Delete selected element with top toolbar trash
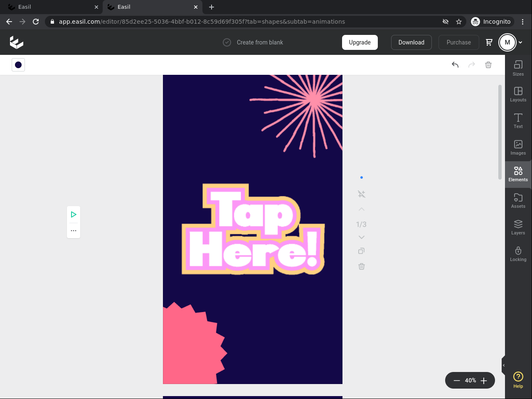The width and height of the screenshot is (532, 399). 488,65
